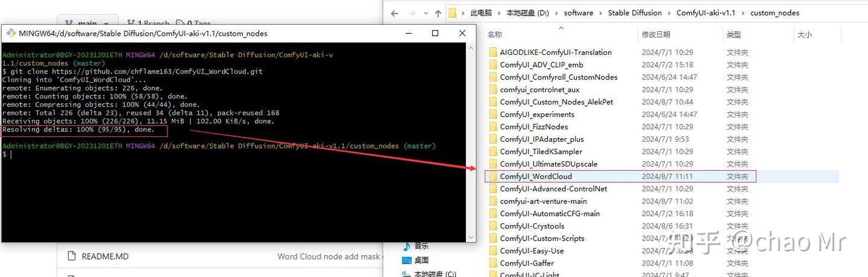
Task: Click folder icon of ComfyUI-AutomaticCFG-main
Action: [493, 213]
